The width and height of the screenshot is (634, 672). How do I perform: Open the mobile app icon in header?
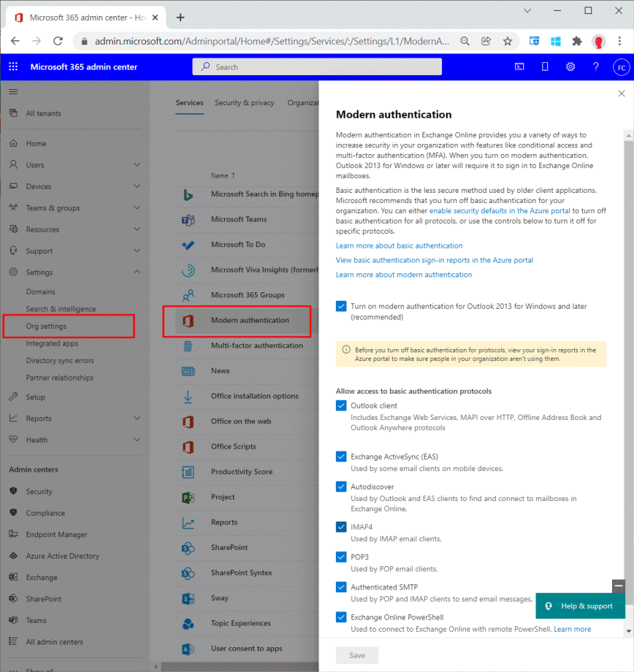(x=545, y=66)
